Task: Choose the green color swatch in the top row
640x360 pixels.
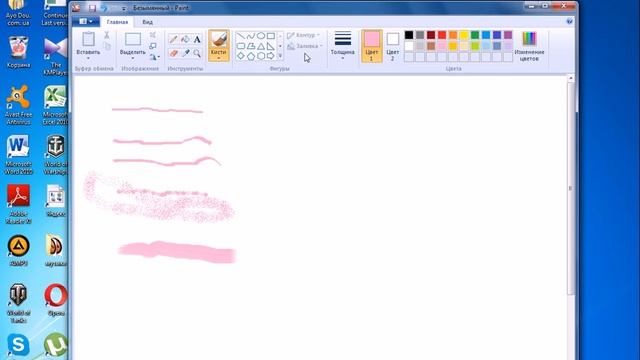Action: [475, 35]
